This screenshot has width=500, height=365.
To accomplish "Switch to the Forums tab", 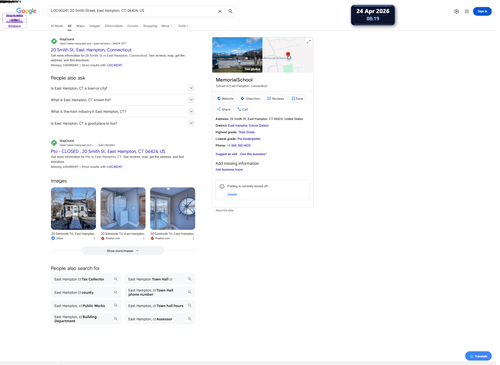I will (133, 26).
